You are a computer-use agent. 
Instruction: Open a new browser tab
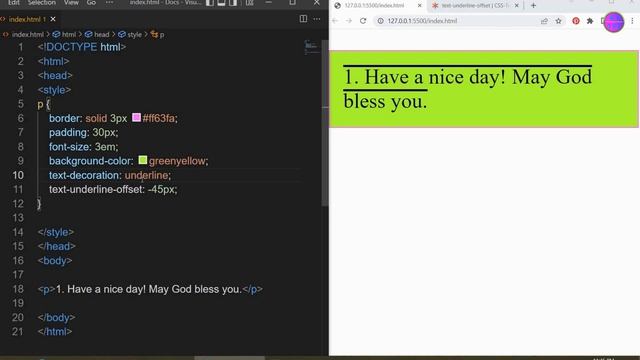pyautogui.click(x=533, y=6)
